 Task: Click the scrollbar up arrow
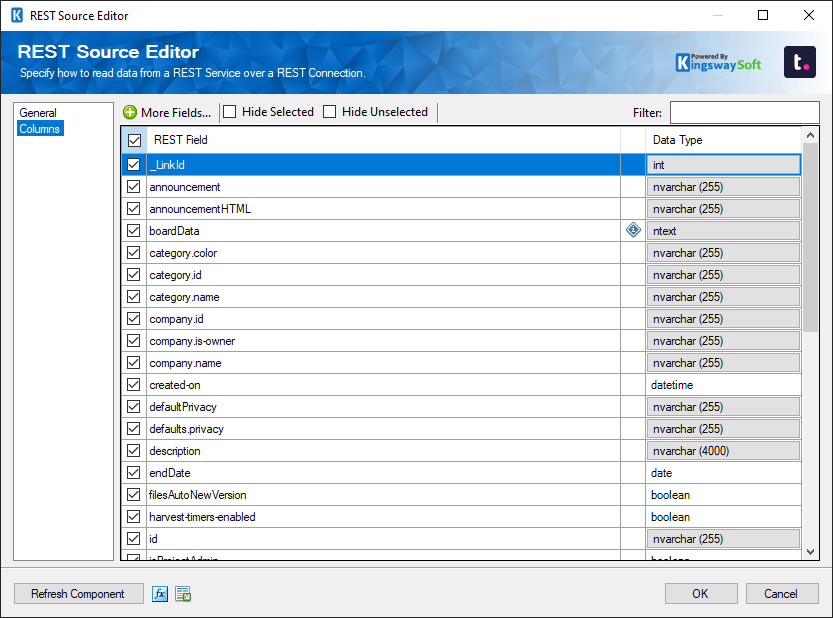(810, 135)
